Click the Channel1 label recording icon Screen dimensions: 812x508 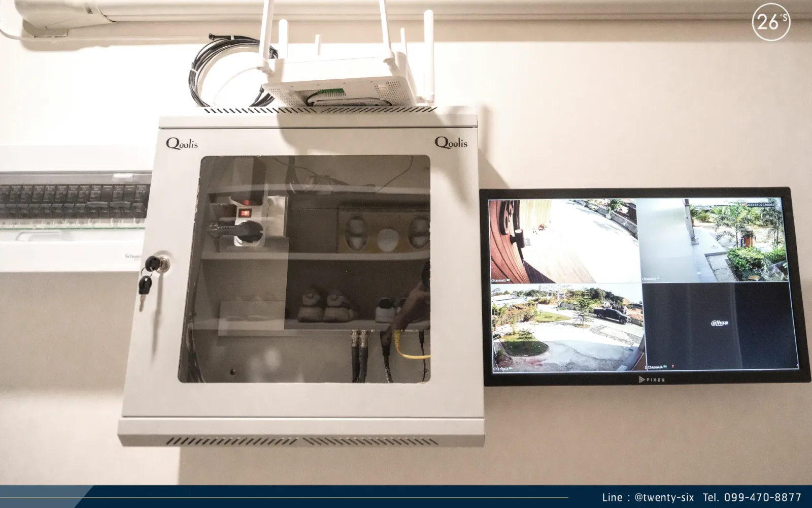click(508, 280)
